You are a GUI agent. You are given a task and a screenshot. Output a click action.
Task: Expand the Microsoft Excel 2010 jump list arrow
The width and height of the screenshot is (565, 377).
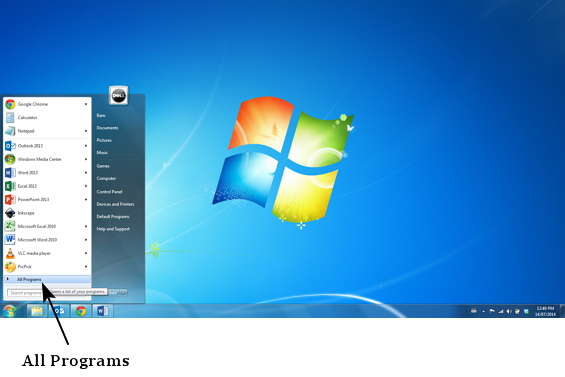(86, 226)
